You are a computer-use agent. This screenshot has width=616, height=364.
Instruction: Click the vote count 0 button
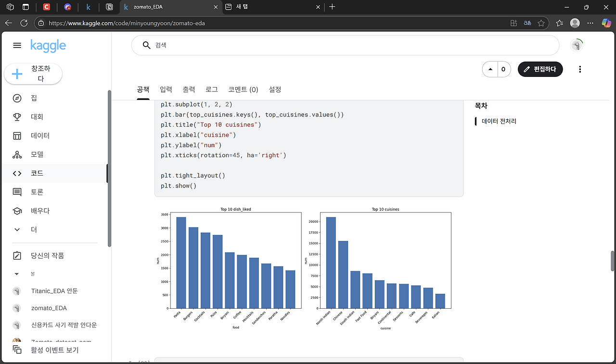(x=503, y=69)
